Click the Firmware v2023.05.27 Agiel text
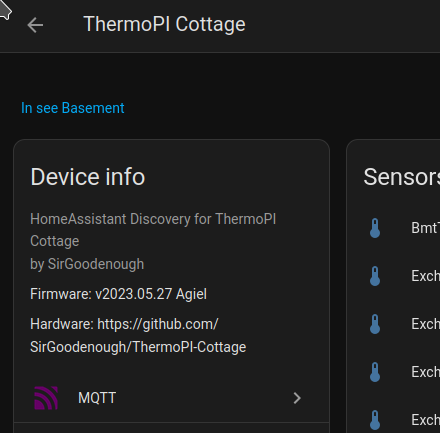The width and height of the screenshot is (440, 433). click(x=118, y=294)
